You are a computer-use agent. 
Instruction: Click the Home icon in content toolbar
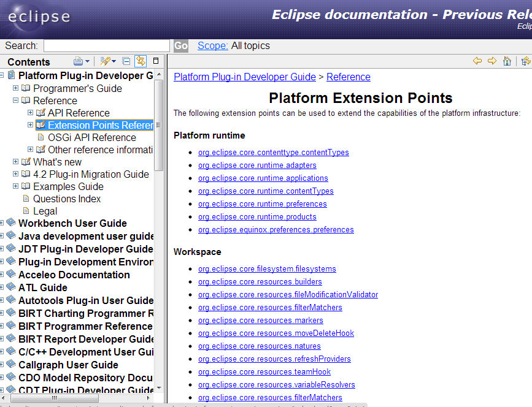point(507,61)
